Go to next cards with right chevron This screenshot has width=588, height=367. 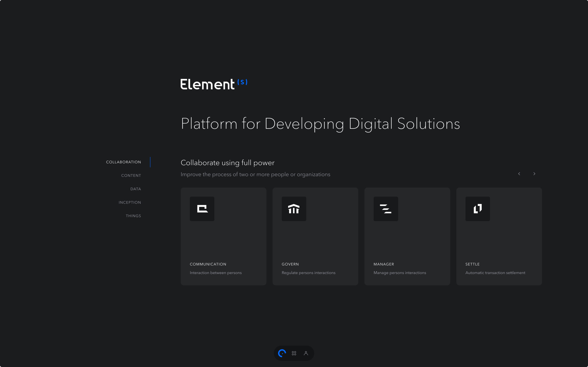(534, 174)
